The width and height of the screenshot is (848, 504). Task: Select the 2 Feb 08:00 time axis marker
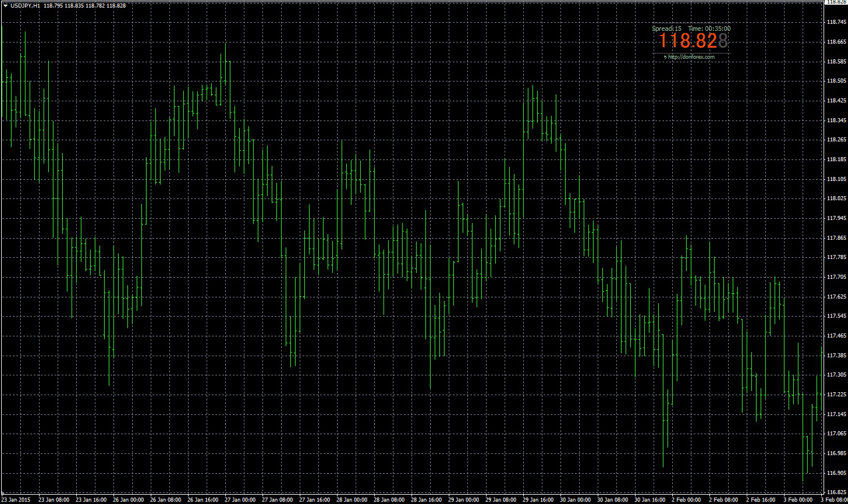723,499
